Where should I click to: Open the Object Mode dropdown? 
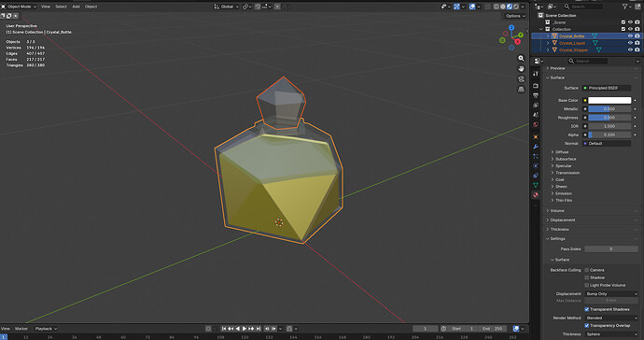pyautogui.click(x=19, y=7)
